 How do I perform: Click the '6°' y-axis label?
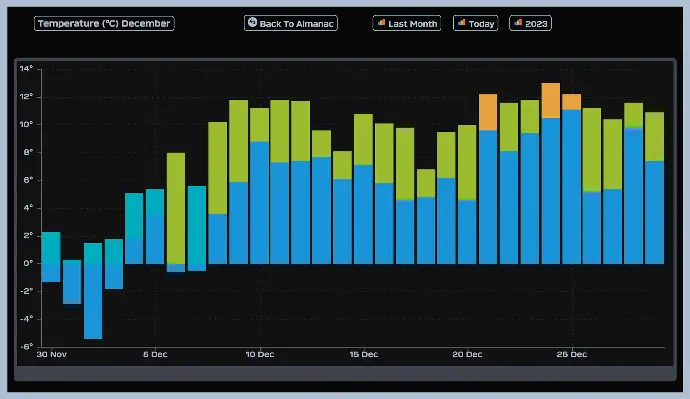[x=28, y=180]
